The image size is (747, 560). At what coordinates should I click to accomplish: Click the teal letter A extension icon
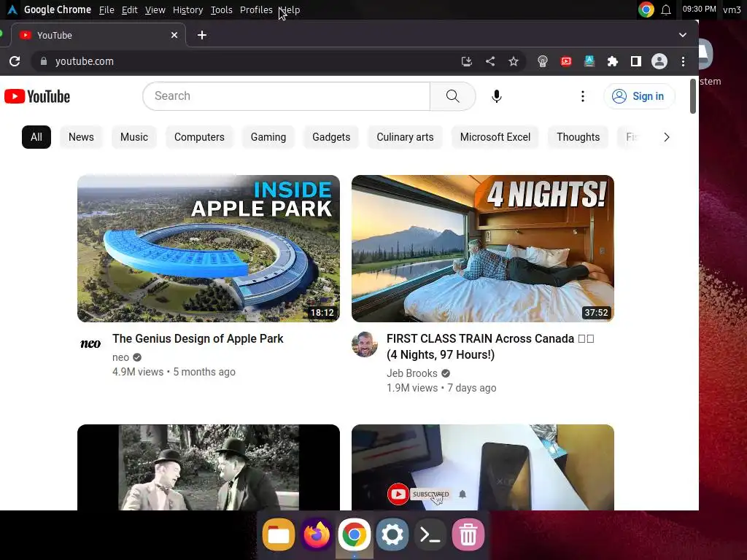click(x=589, y=61)
